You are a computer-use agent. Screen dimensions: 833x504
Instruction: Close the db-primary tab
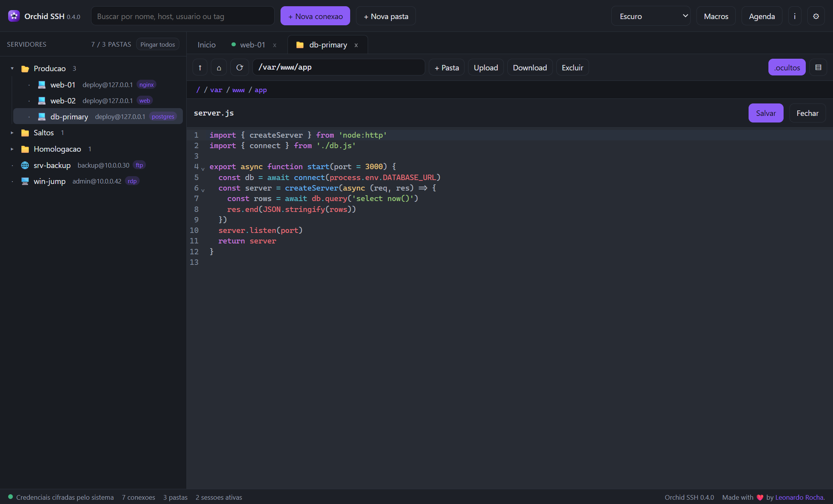click(356, 45)
